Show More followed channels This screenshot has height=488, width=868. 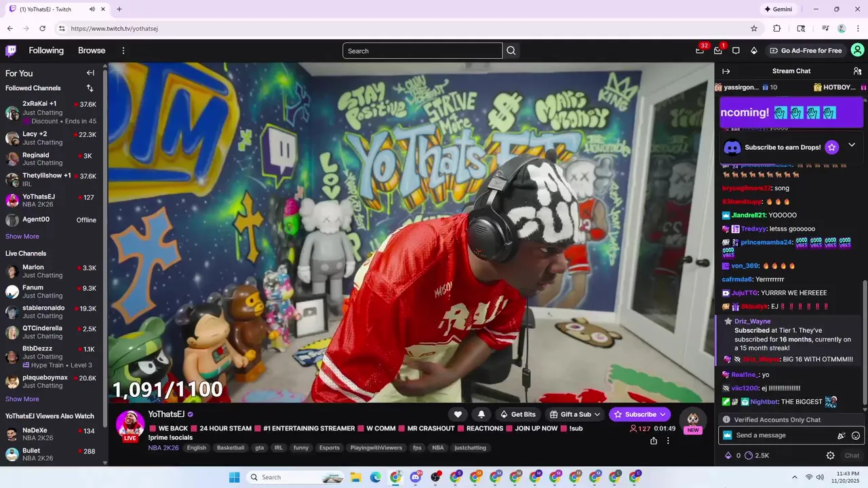tap(22, 237)
